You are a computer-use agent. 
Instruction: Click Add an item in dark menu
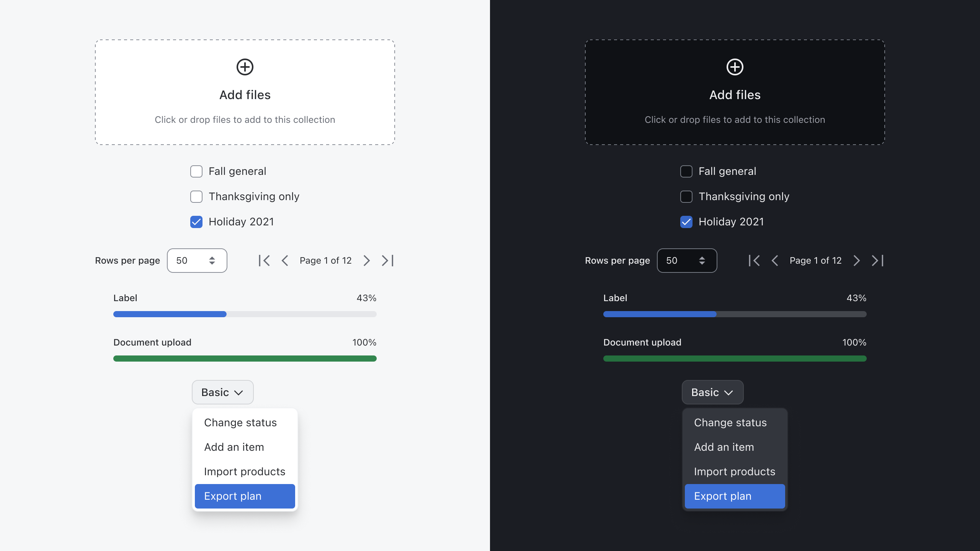click(724, 447)
